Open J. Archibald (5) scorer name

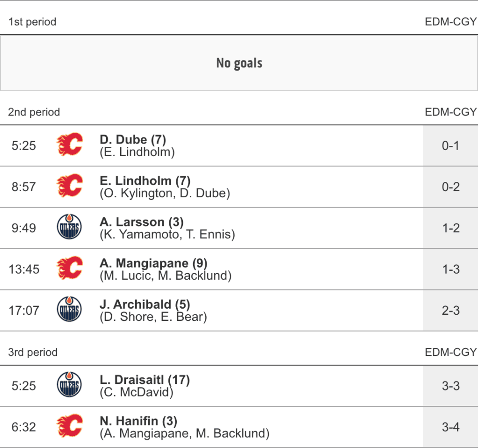pos(145,304)
